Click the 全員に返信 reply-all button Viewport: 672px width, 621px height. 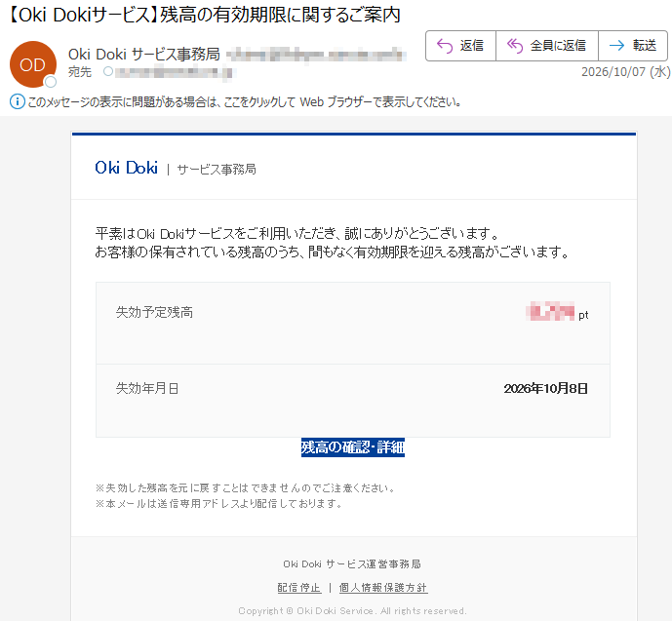point(547,46)
